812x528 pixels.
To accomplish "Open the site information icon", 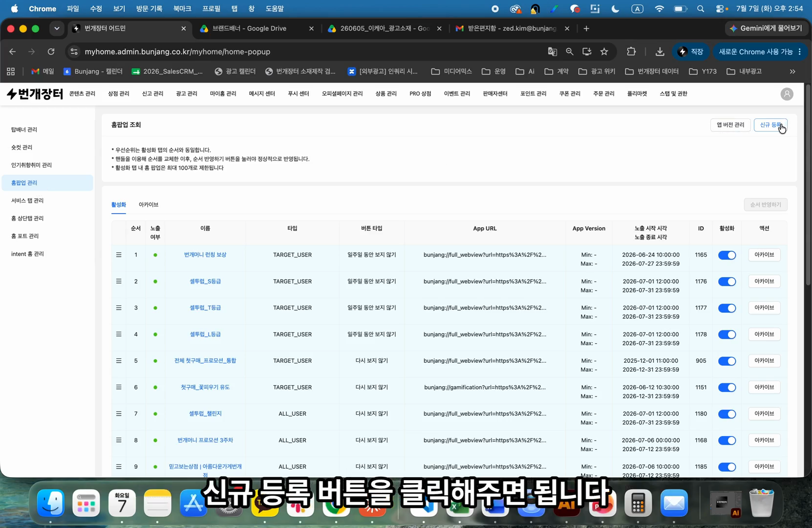I will point(74,52).
